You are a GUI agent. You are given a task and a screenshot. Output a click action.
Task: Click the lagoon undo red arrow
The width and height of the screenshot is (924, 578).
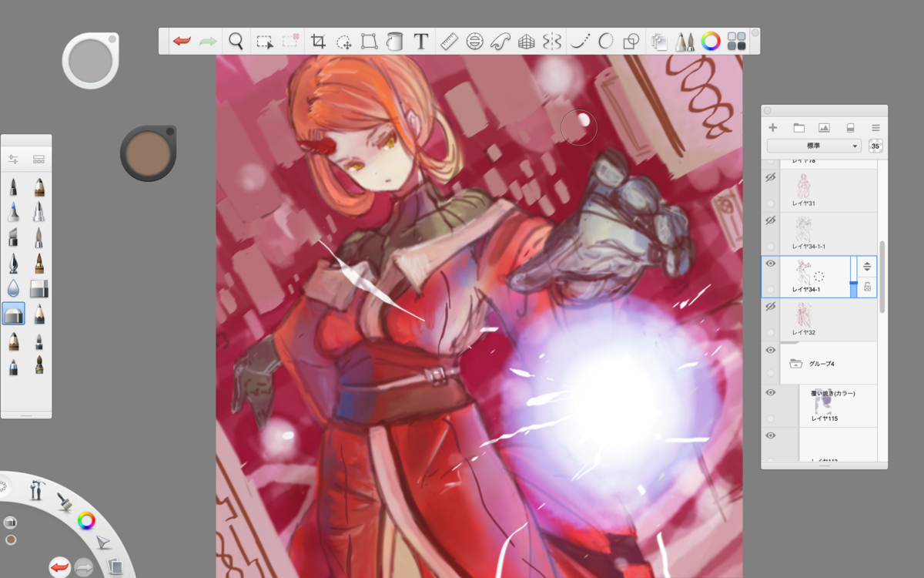click(x=59, y=569)
